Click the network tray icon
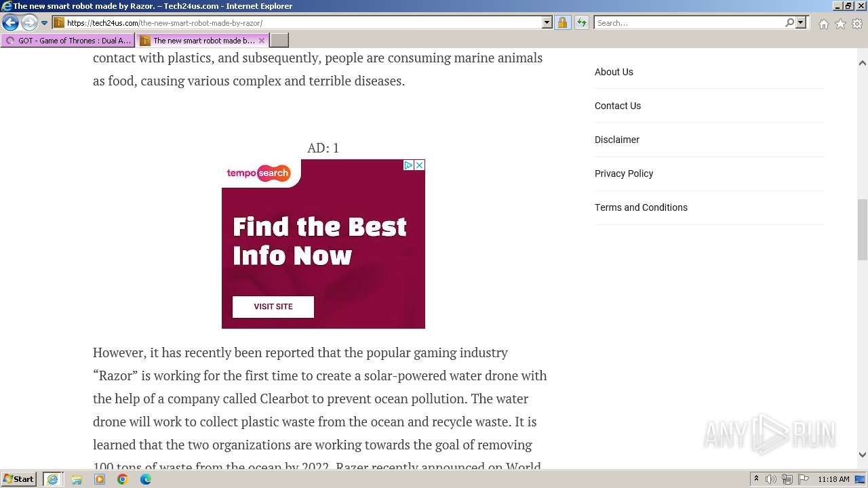The height and width of the screenshot is (488, 868). coord(787,479)
